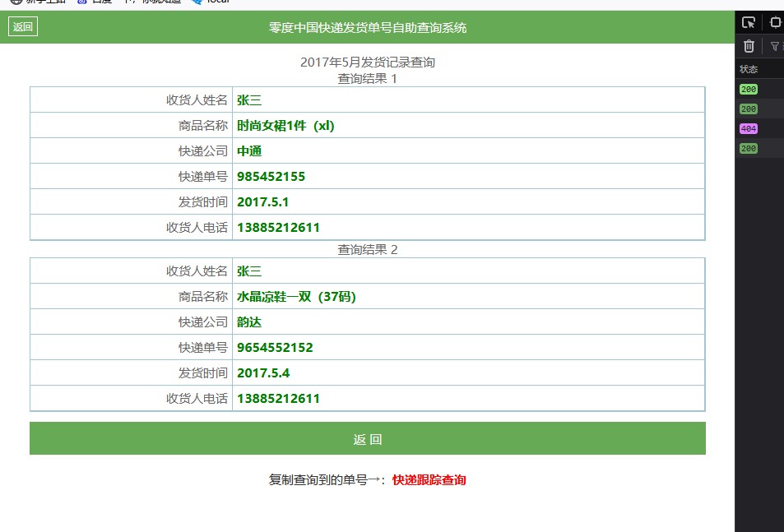The height and width of the screenshot is (532, 784).
Task: Click product name 时尚女裙1件 (xl)
Action: tap(285, 126)
